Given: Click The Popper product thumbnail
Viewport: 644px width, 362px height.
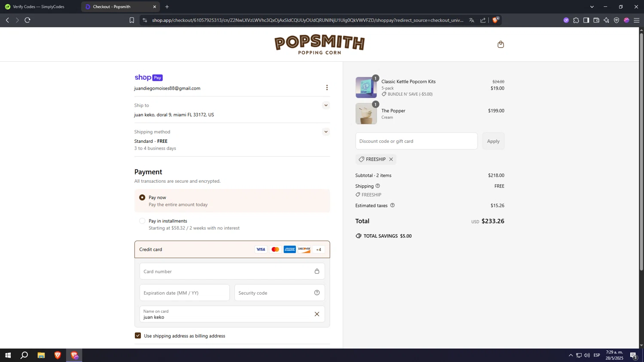Looking at the screenshot, I should [x=366, y=114].
